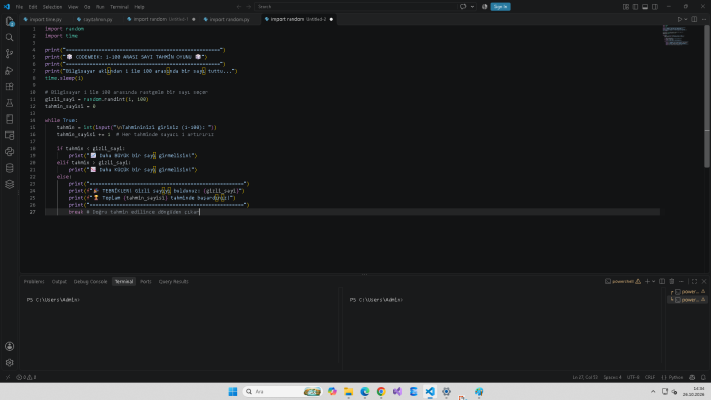Click the notifications bell in status bar

(703, 377)
